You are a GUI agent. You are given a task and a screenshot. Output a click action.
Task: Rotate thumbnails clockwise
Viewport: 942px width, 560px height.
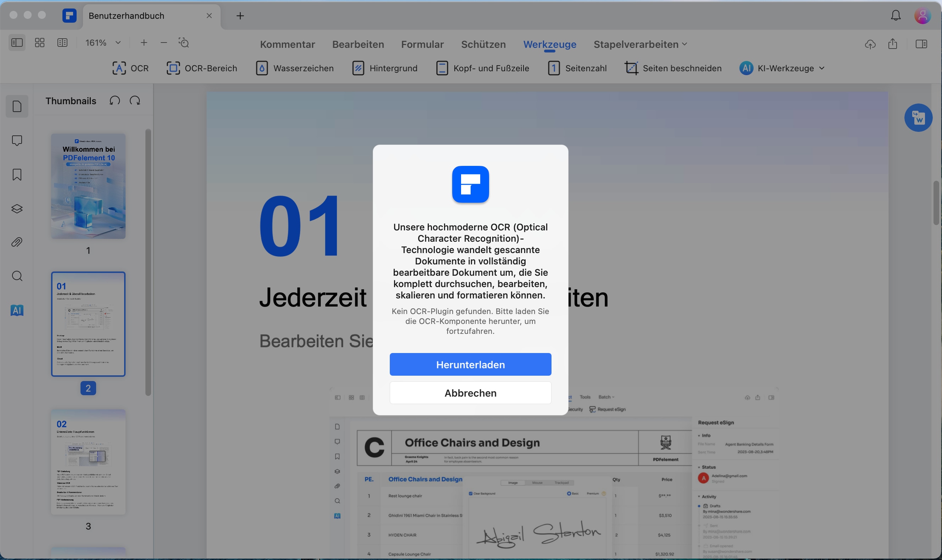click(x=135, y=101)
